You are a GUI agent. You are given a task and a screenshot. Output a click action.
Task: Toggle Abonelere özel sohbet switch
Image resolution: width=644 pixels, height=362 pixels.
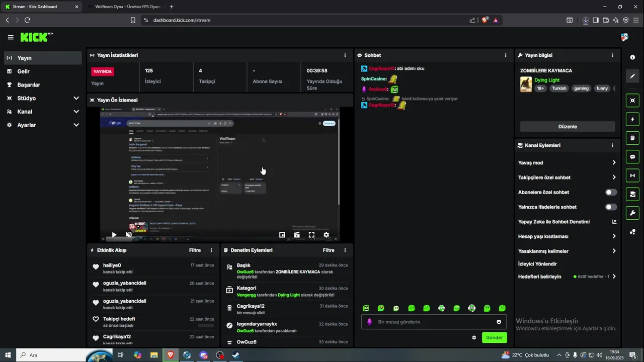611,192
